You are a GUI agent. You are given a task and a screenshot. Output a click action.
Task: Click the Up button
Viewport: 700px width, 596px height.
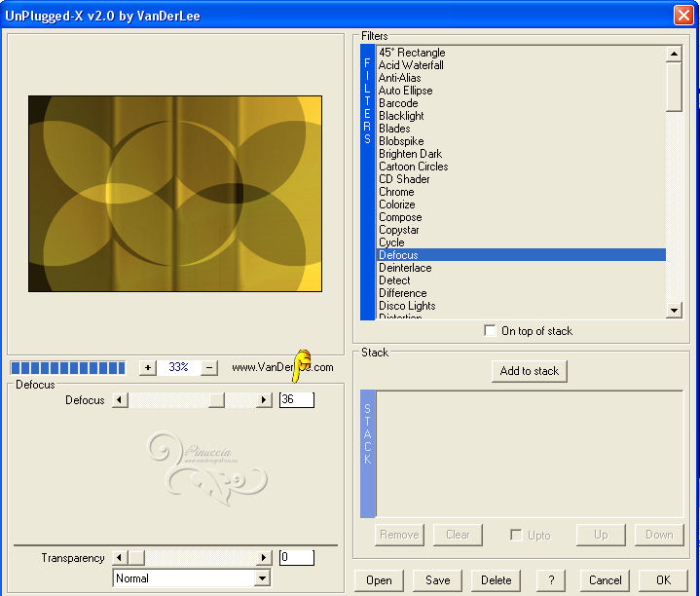(601, 535)
